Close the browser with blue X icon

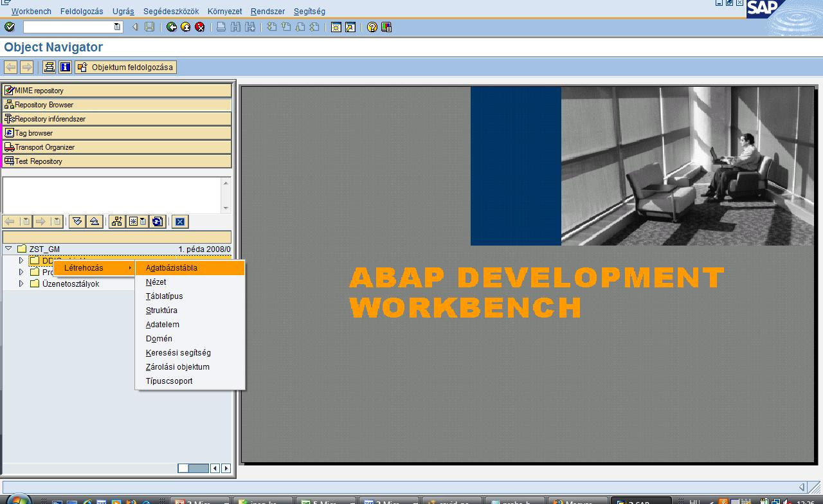180,222
